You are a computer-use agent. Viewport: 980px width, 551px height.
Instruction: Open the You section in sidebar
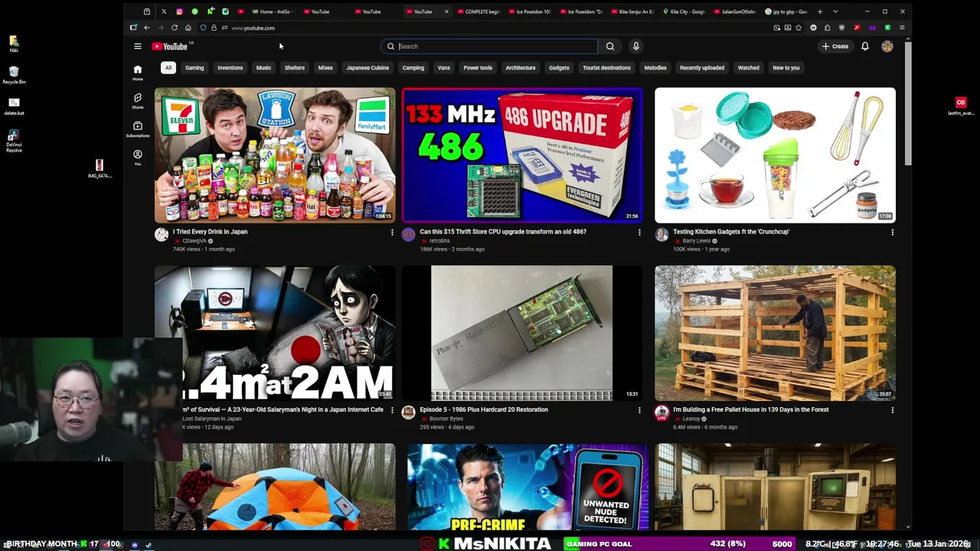138,157
